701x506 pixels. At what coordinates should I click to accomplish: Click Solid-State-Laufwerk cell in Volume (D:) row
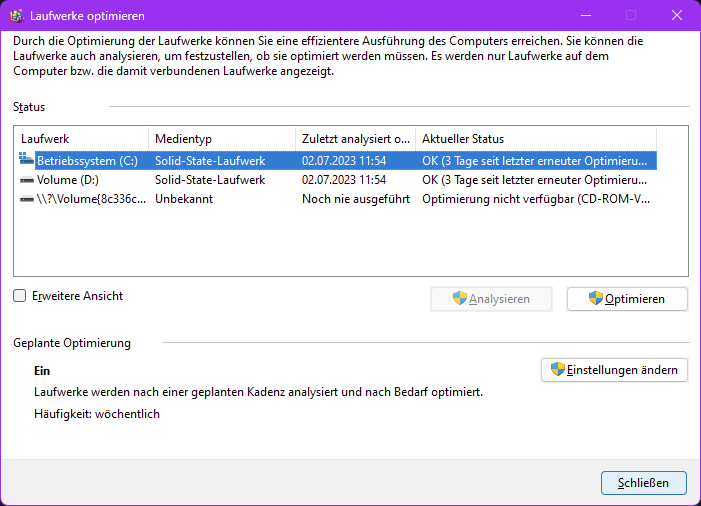pos(210,180)
